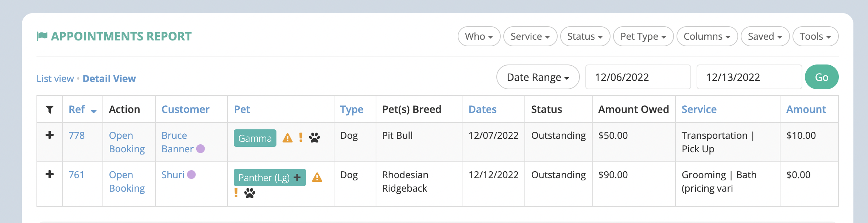The image size is (868, 223).
Task: Click the green flag icon by Appointments Report
Action: coord(42,36)
